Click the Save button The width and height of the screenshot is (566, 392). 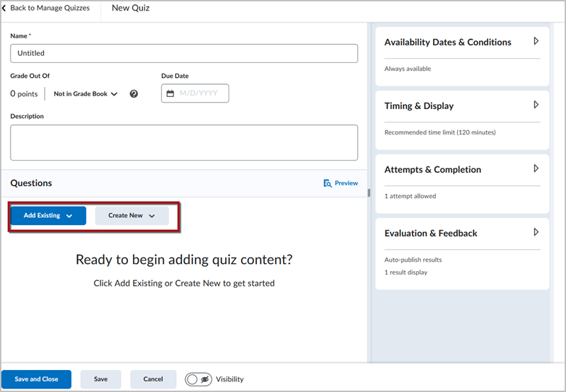click(x=100, y=379)
